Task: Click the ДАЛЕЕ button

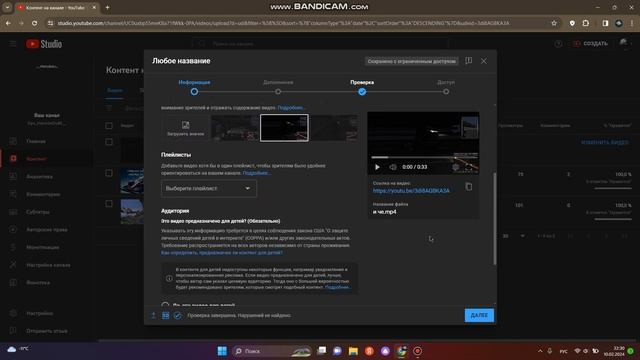Action: (x=479, y=315)
